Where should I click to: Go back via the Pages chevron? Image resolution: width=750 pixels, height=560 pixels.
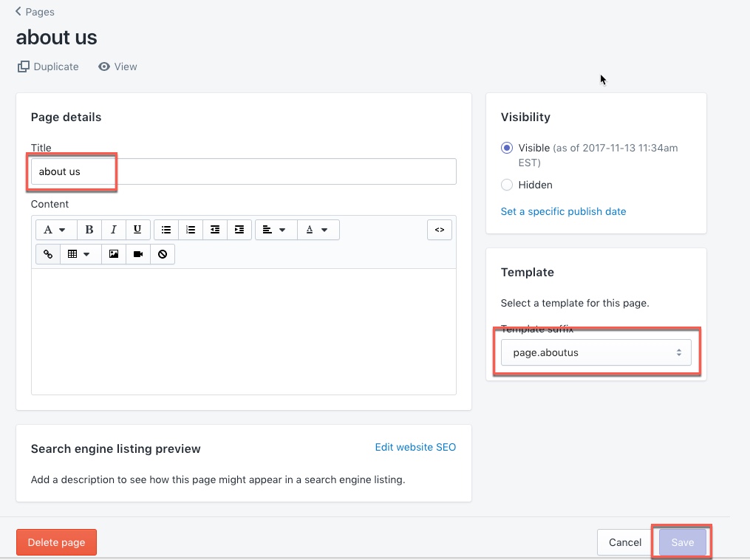pos(18,11)
